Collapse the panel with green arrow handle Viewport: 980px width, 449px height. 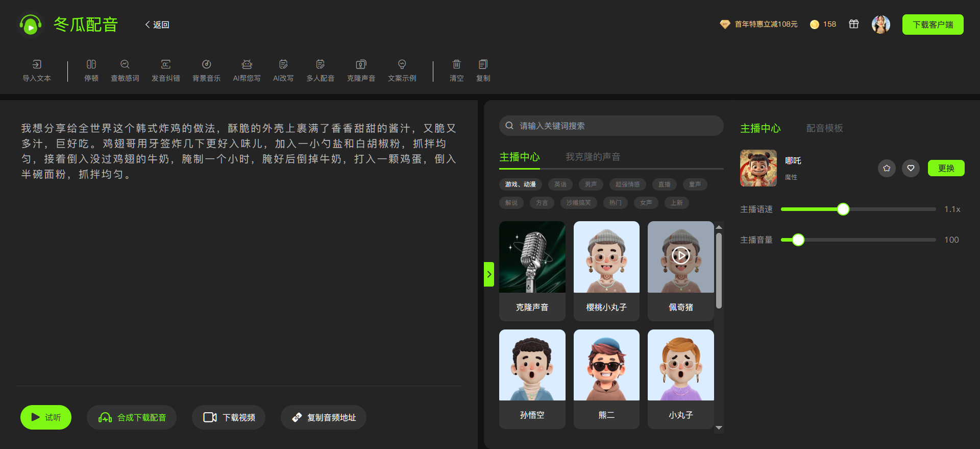click(x=489, y=274)
